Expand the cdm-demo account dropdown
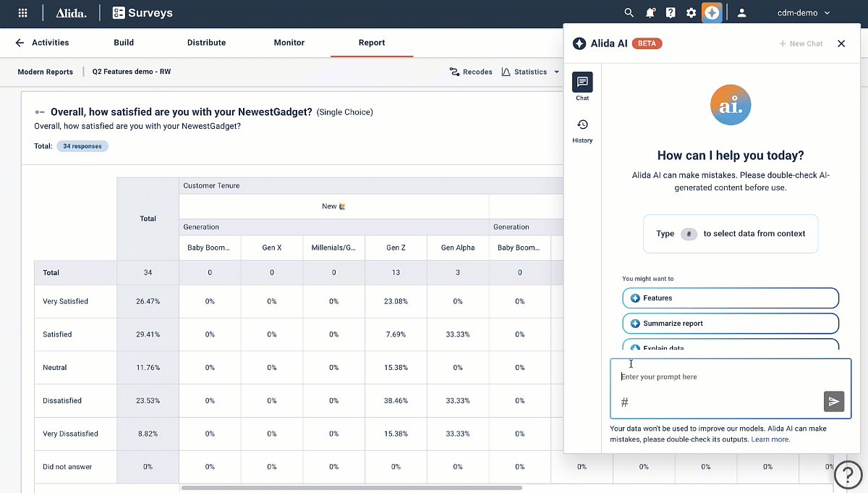This screenshot has width=868, height=493. click(803, 13)
